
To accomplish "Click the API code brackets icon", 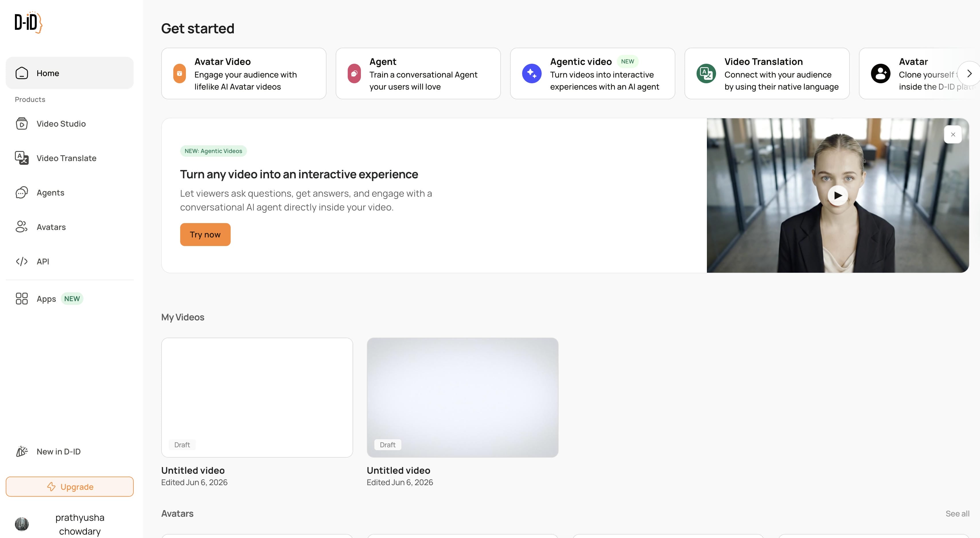I will click(22, 262).
